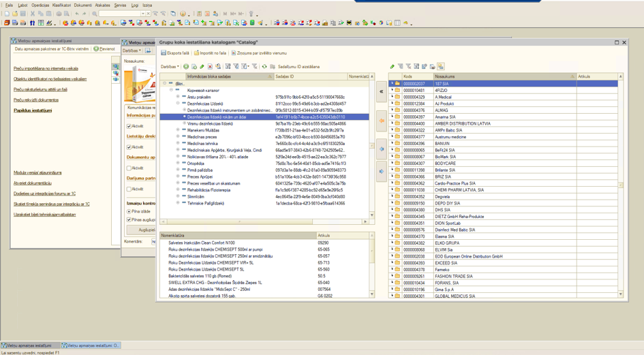
Task: Open Darbības dropdown in middle Vietņu apmaiņas window
Action: 132,50
